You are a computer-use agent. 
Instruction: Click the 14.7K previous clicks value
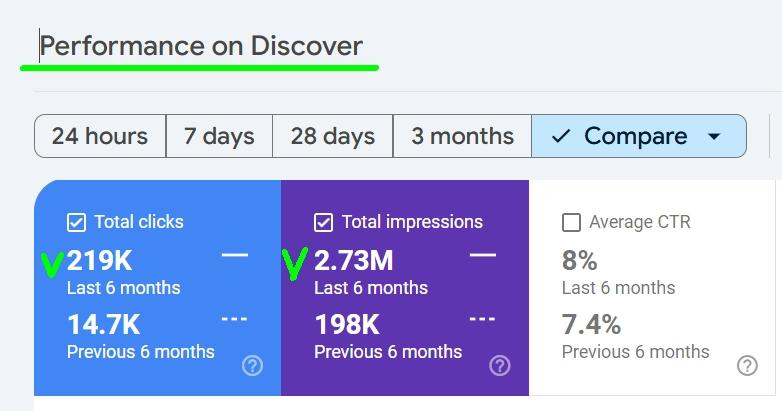[x=104, y=325]
